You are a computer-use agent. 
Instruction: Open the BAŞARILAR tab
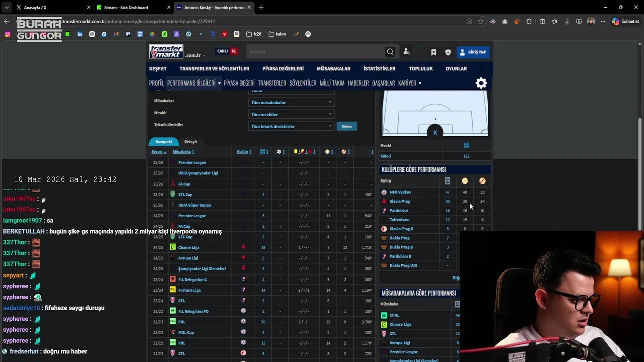tap(383, 83)
